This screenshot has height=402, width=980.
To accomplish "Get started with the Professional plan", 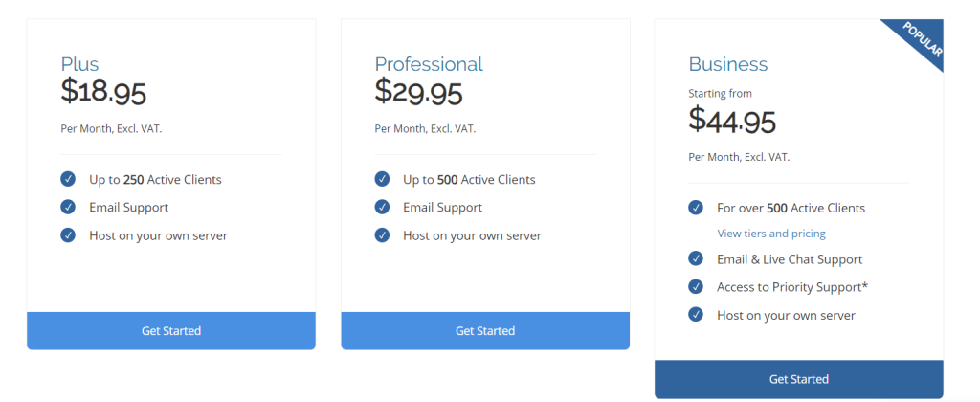I will tap(485, 331).
